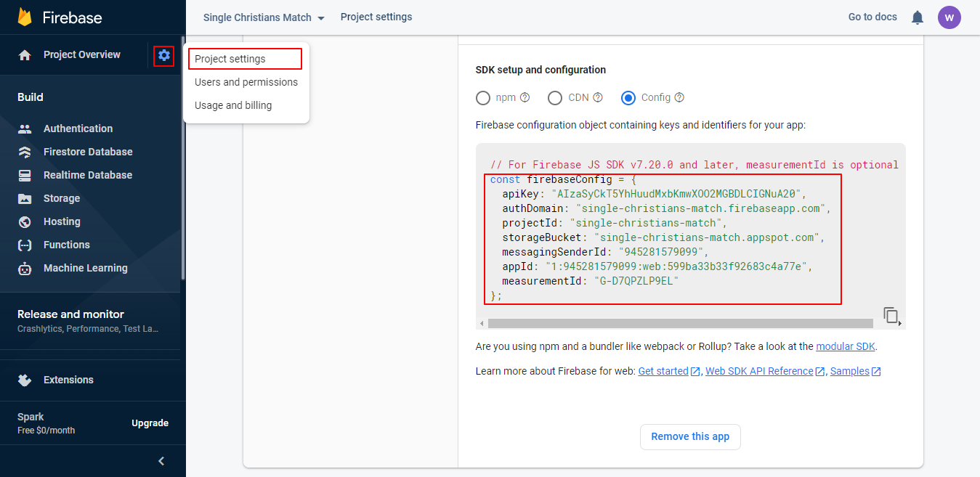
Task: Click the Authentication people icon
Action: point(25,129)
